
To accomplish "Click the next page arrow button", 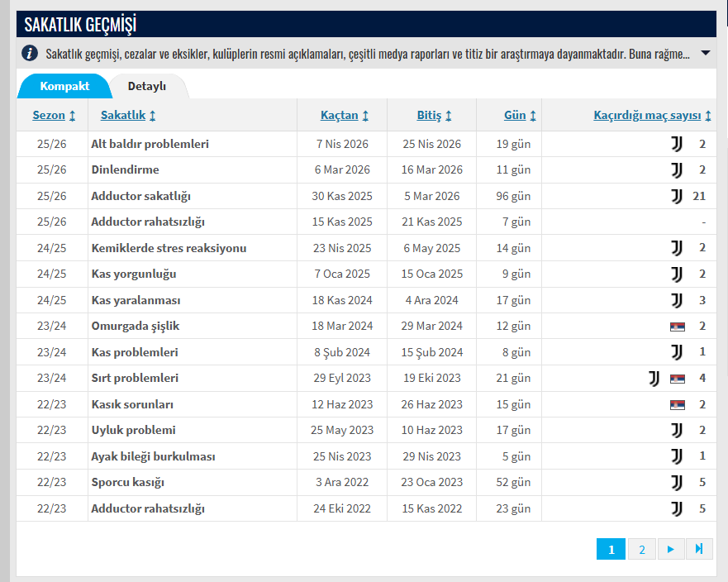I will click(670, 549).
